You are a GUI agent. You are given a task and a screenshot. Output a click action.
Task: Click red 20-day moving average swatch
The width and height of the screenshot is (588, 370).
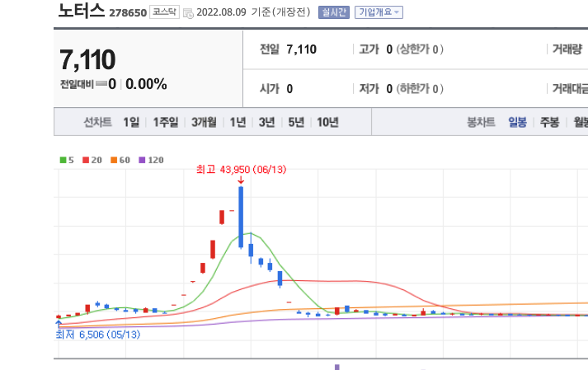click(86, 160)
